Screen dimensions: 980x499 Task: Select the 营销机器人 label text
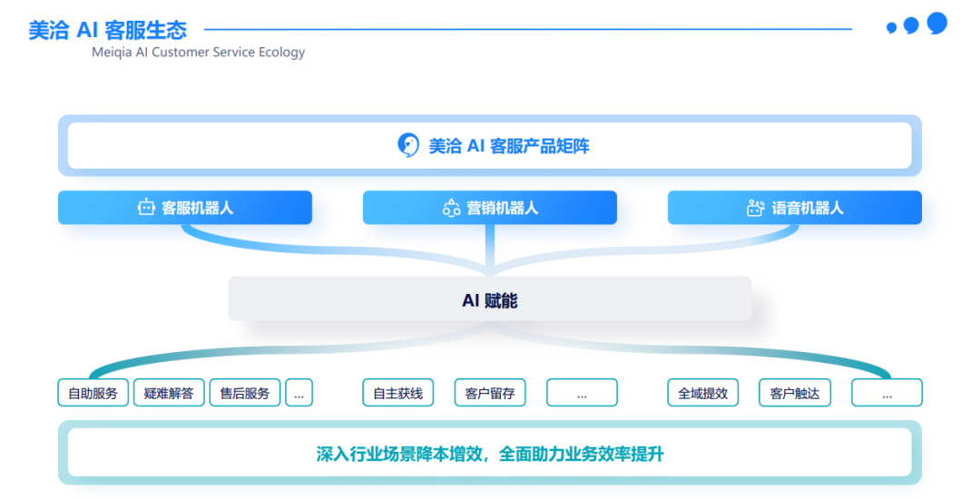point(503,208)
